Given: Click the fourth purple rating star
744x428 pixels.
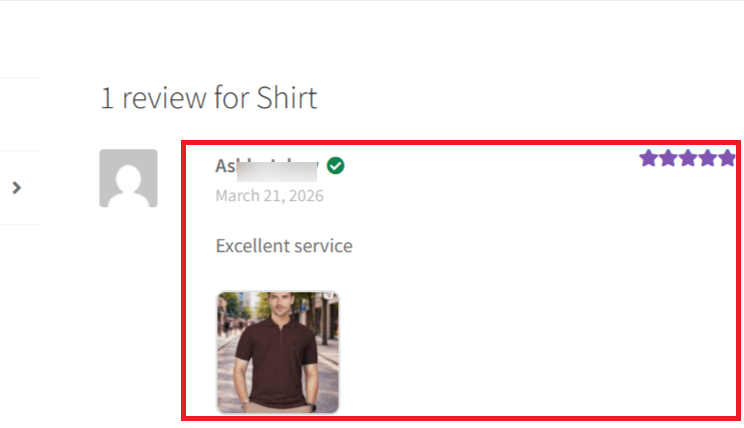Looking at the screenshot, I should (709, 158).
